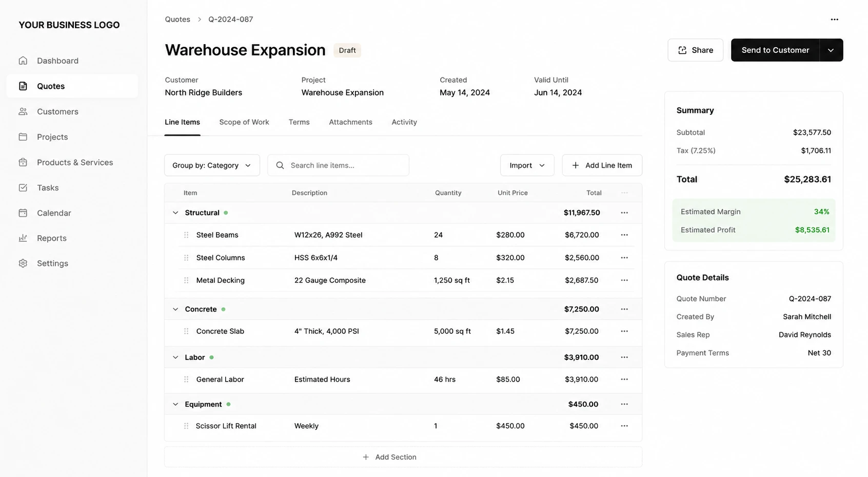Click the Projects folder icon in sidebar
Image resolution: width=868 pixels, height=477 pixels.
click(x=23, y=137)
